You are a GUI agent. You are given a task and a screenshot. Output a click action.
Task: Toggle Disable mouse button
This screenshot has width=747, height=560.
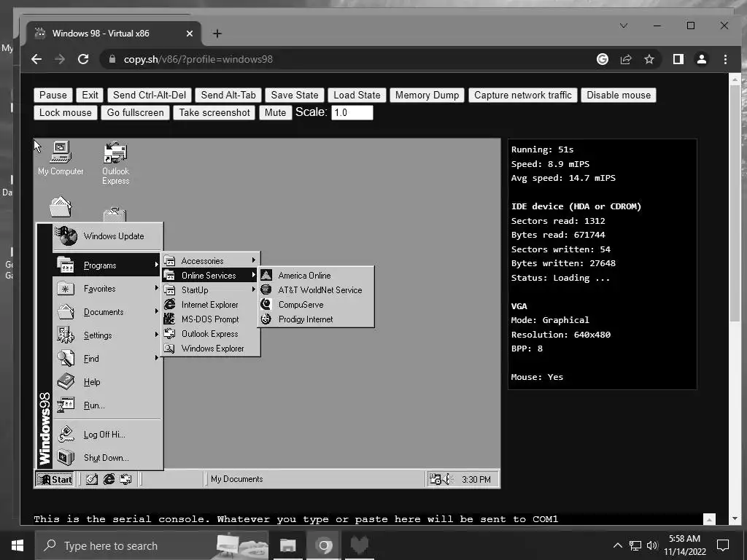[x=619, y=95]
